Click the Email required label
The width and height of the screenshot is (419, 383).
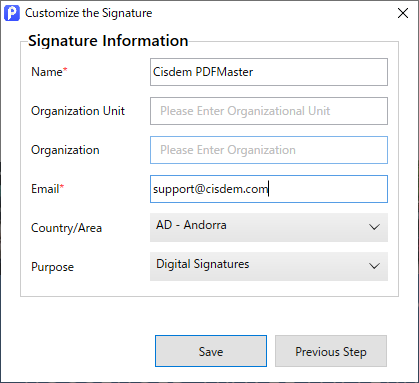[x=47, y=189]
